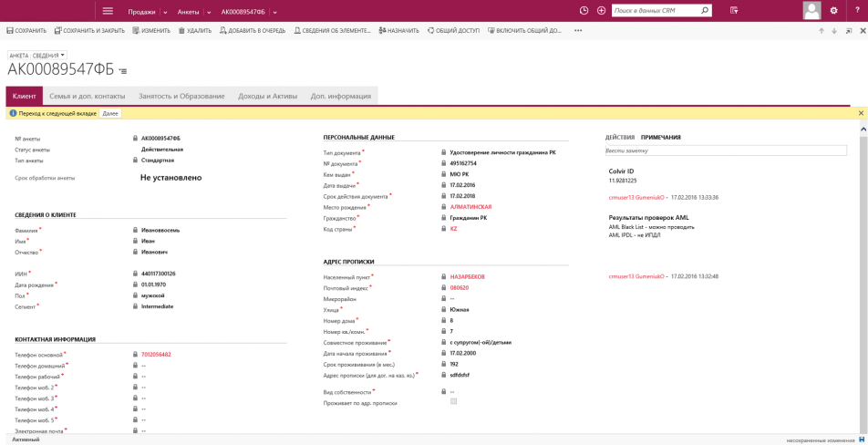Click Удалить trash button in toolbar
This screenshot has height=445, width=868.
pos(195,31)
